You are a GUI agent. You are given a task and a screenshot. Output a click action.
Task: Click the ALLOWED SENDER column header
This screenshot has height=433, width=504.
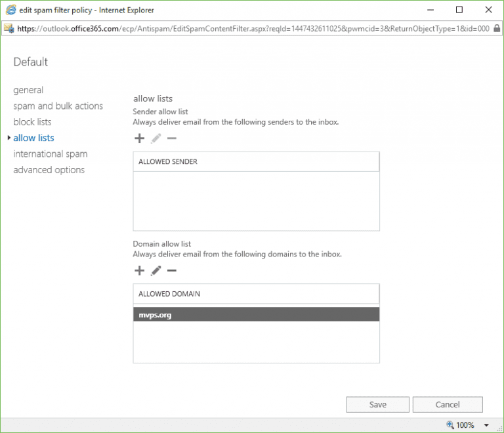(x=256, y=161)
